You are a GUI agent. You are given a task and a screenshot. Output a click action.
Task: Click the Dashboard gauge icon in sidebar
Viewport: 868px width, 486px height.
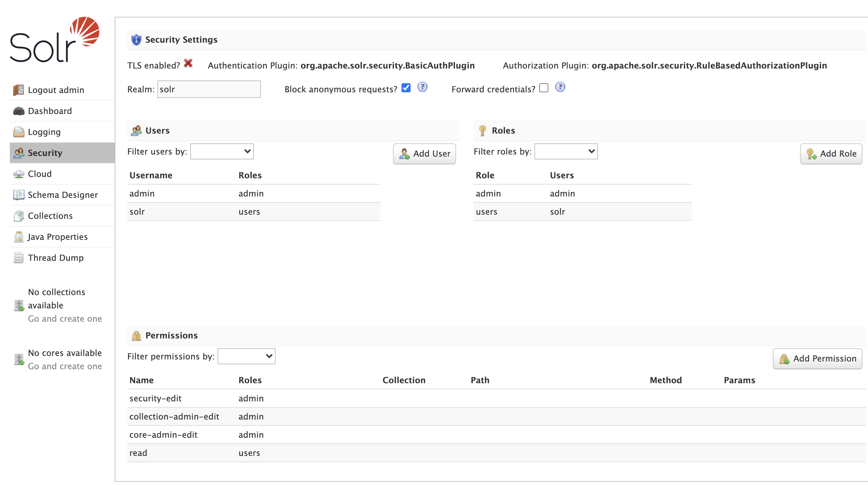19,111
